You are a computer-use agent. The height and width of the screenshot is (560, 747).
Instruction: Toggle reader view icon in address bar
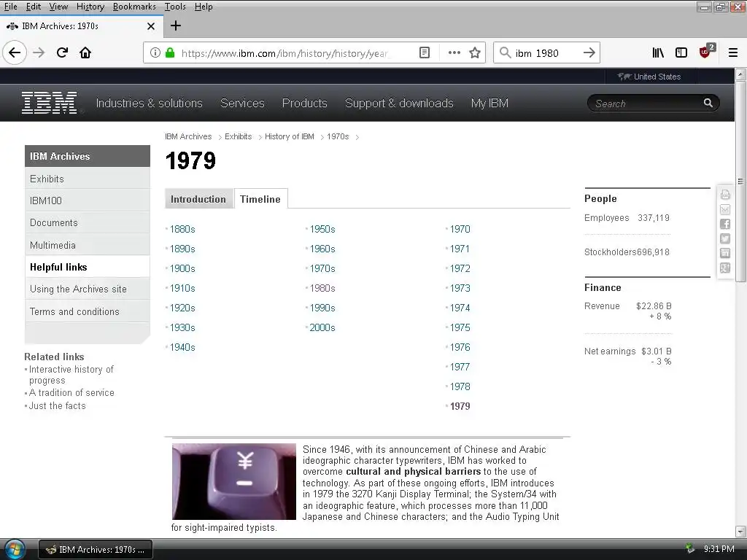pos(425,52)
